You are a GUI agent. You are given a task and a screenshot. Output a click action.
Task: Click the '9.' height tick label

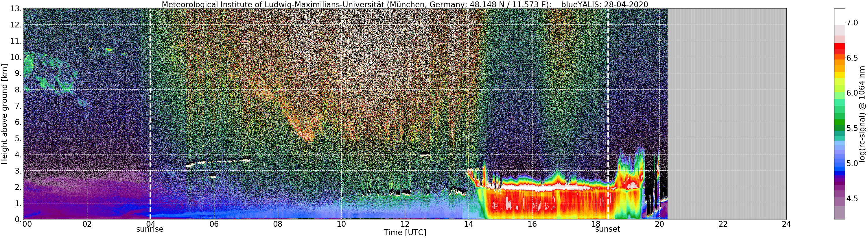pyautogui.click(x=18, y=73)
